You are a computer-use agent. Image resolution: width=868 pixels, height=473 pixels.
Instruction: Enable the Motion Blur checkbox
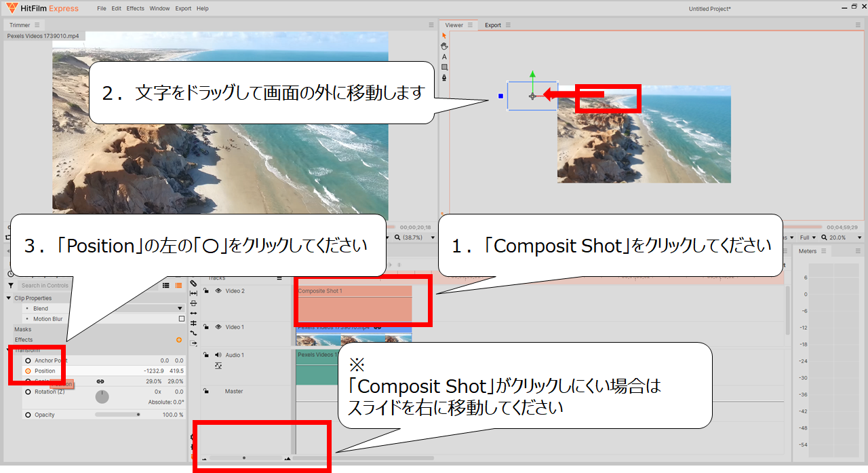pos(181,319)
